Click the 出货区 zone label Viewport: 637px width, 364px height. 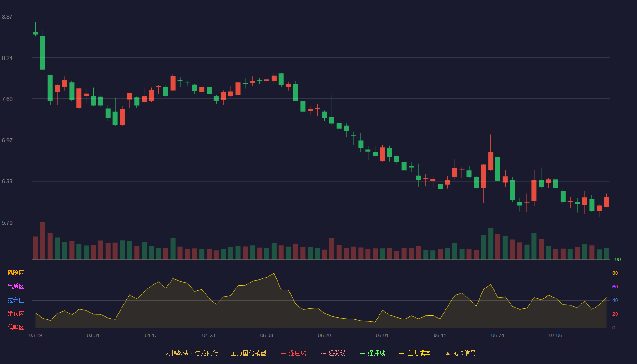pyautogui.click(x=15, y=287)
